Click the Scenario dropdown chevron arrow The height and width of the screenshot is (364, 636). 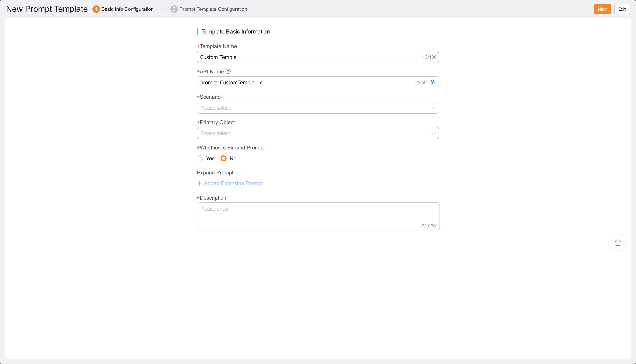tap(433, 108)
